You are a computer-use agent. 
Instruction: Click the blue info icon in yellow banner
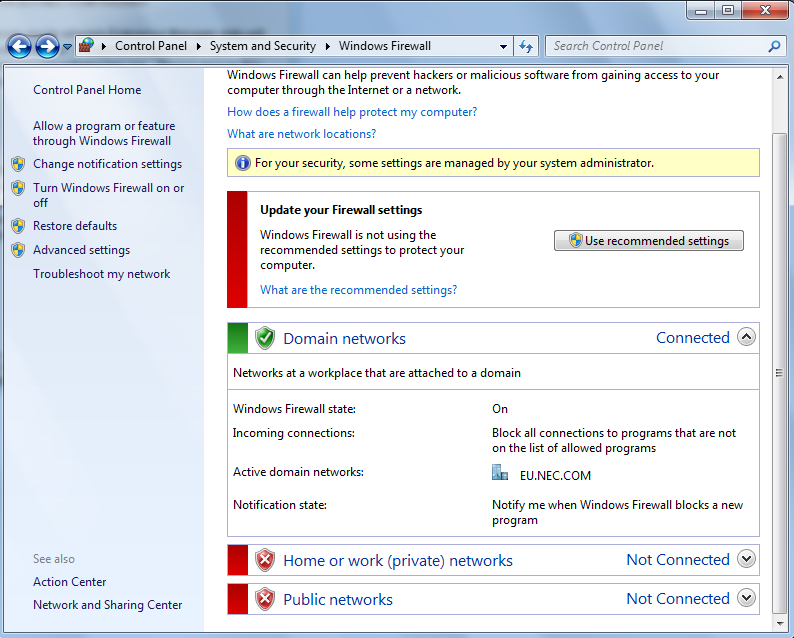243,163
